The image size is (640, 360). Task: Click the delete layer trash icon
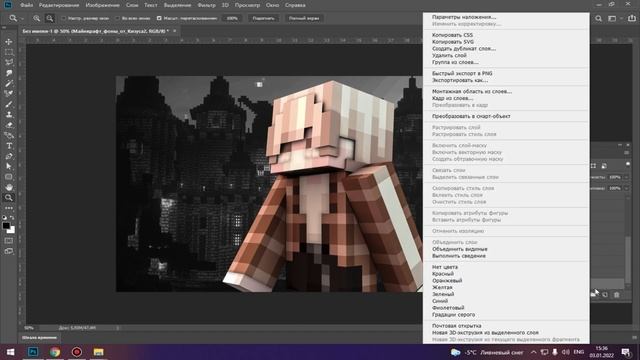click(617, 295)
